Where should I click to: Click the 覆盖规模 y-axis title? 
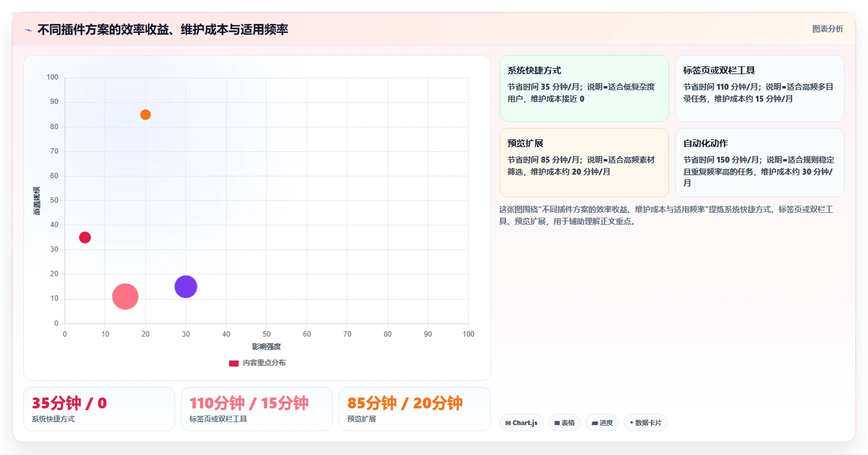37,200
